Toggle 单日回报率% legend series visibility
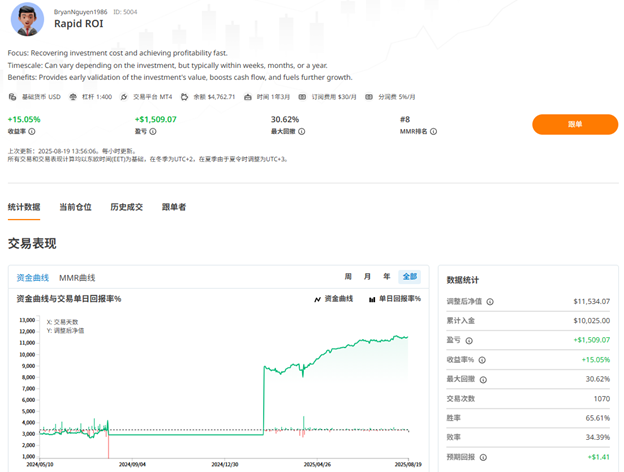This screenshot has height=472, width=624. click(x=393, y=299)
